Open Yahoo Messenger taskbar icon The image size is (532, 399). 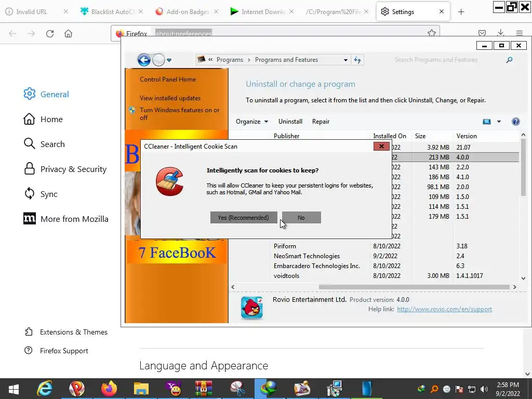(x=174, y=389)
